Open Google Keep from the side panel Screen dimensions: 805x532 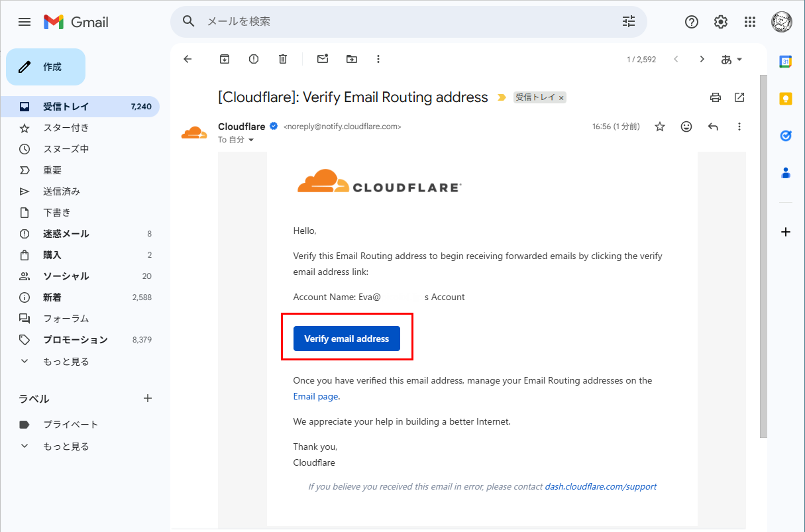[784, 98]
